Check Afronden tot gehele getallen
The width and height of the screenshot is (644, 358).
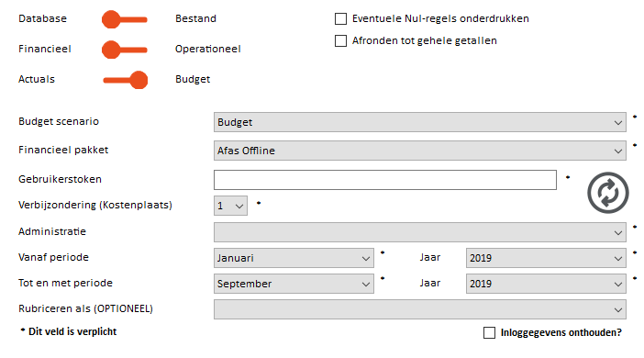click(x=340, y=40)
